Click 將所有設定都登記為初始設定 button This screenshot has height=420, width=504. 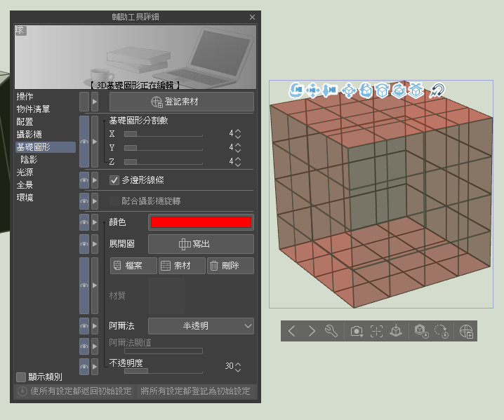tap(196, 391)
